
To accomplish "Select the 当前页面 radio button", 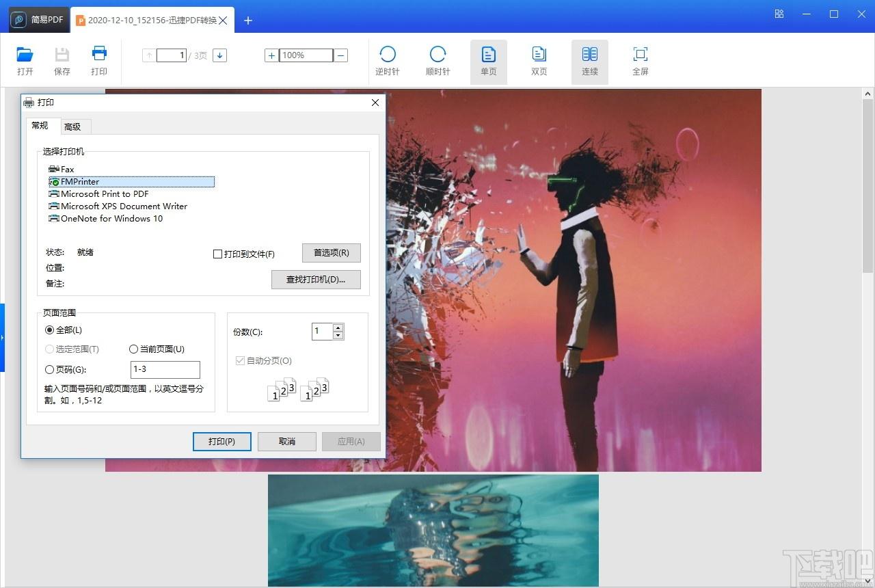I will coord(134,349).
